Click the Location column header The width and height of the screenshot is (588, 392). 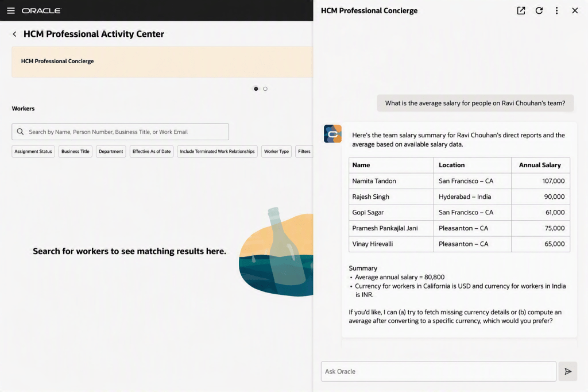pyautogui.click(x=473, y=165)
